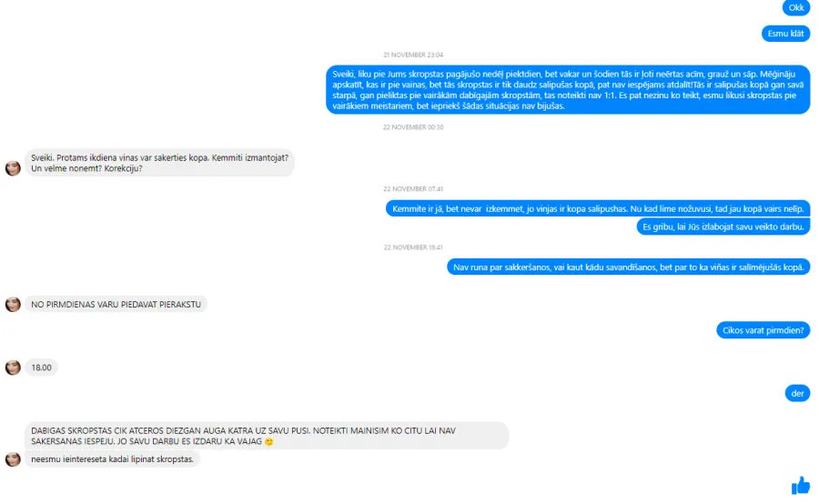Click the 'Cikos varat pirmdien?' bubble
This screenshot has width=819, height=504.
(763, 330)
